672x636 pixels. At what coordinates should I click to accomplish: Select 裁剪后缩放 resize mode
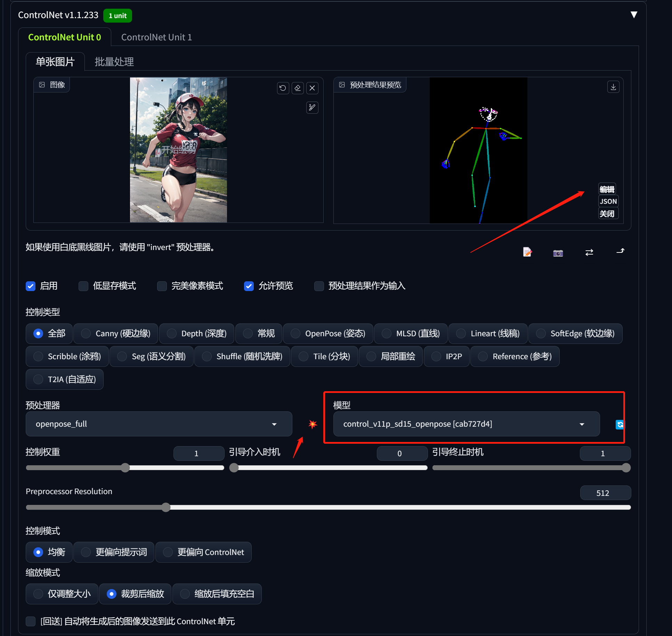click(136, 594)
